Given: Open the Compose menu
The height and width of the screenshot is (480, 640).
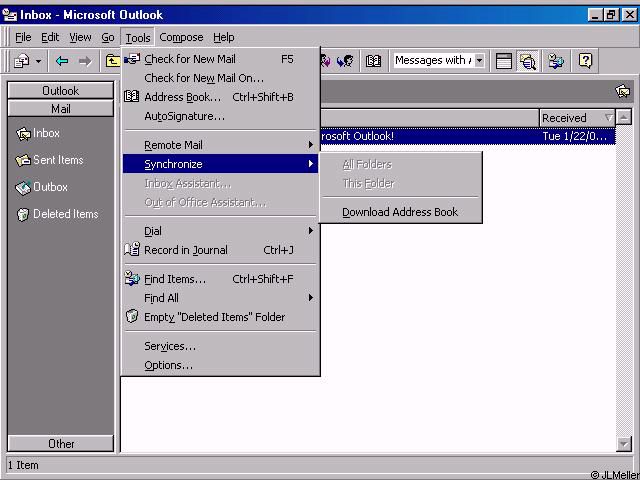Looking at the screenshot, I should pos(181,38).
